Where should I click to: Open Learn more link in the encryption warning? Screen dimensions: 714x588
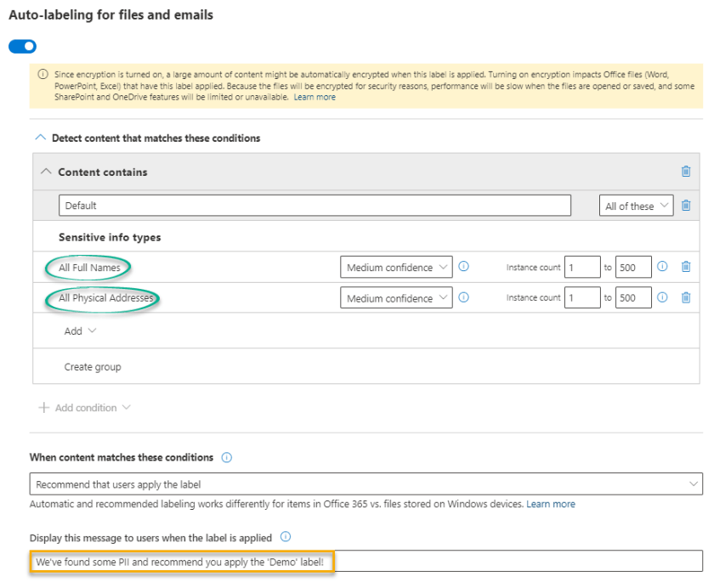pyautogui.click(x=314, y=98)
